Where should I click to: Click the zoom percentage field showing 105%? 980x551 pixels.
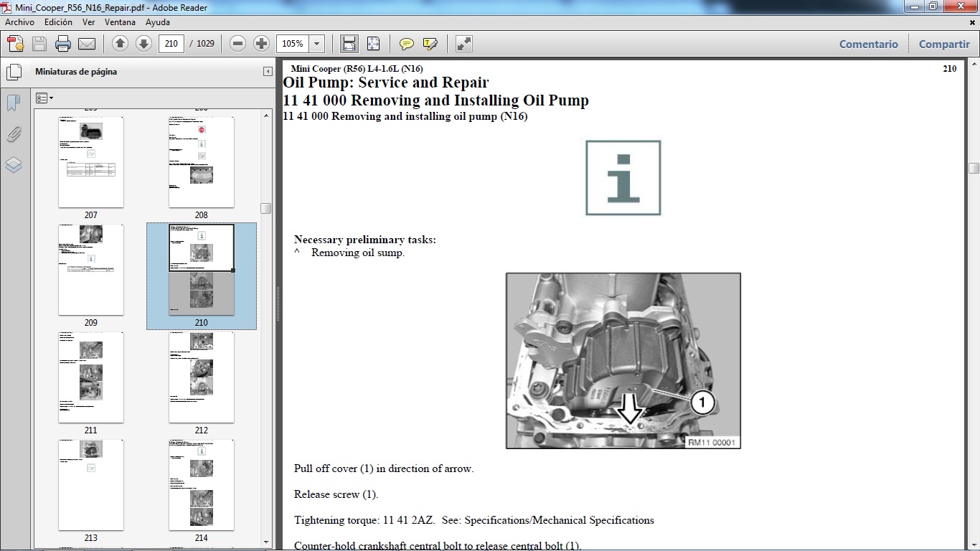pos(293,44)
